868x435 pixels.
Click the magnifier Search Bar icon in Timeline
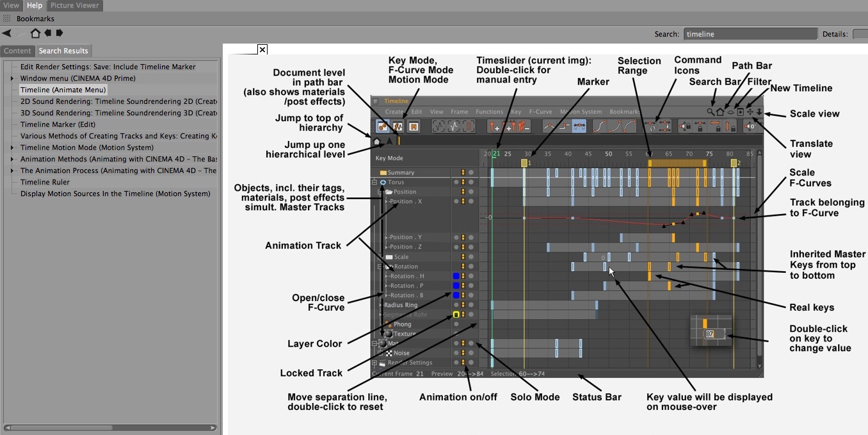click(711, 111)
